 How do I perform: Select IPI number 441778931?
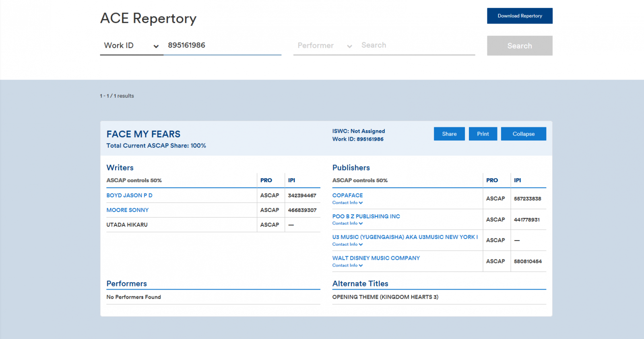[527, 220]
